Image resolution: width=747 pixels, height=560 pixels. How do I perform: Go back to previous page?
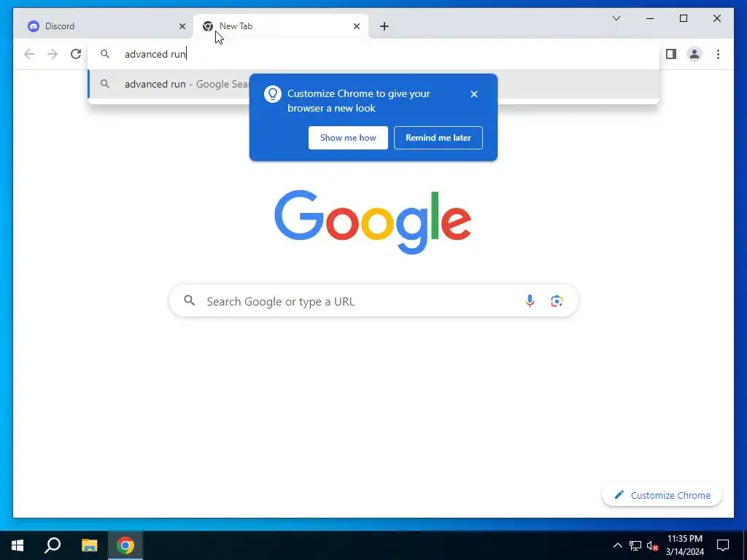coord(29,54)
